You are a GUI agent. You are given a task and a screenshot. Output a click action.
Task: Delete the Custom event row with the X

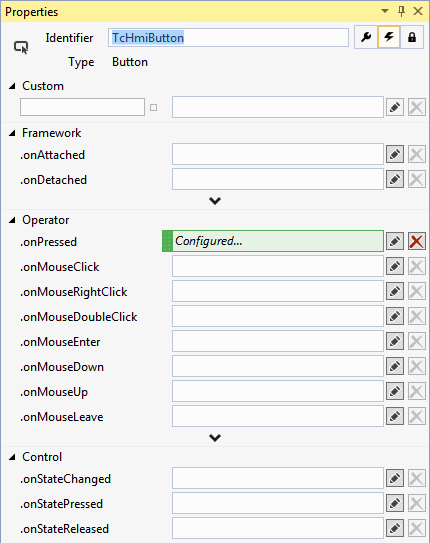416,107
